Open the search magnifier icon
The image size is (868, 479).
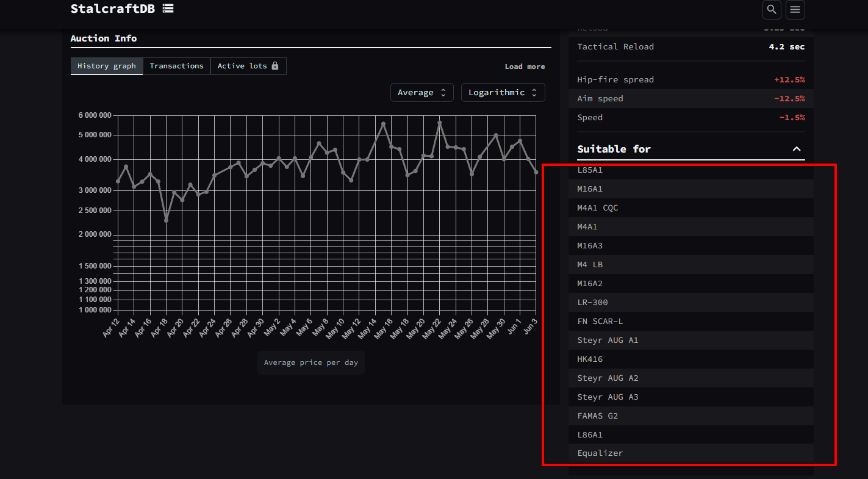(x=772, y=9)
